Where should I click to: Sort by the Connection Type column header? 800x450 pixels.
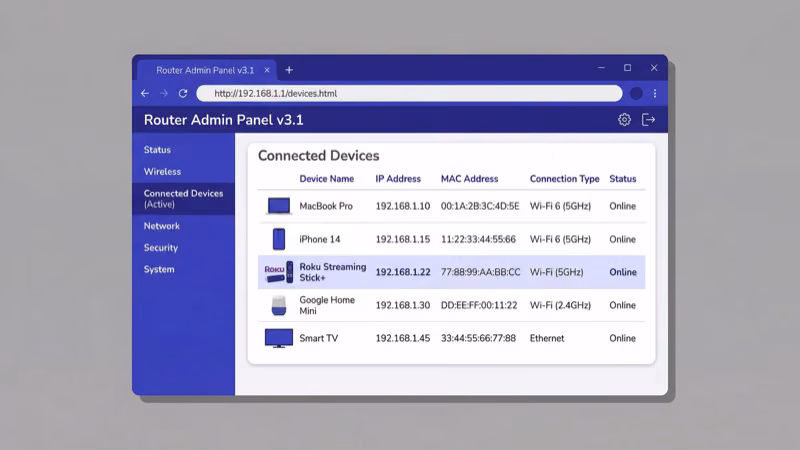coord(564,179)
